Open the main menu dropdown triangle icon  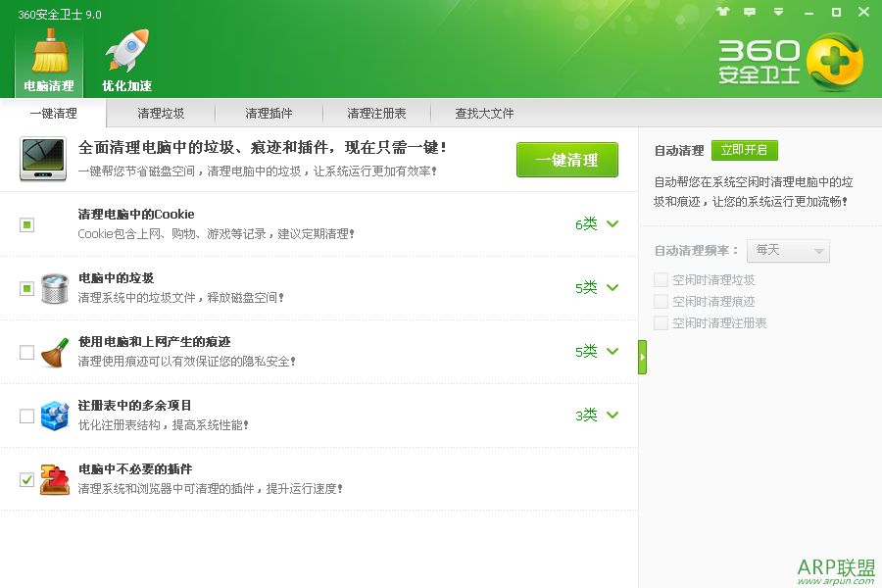pyautogui.click(x=778, y=11)
